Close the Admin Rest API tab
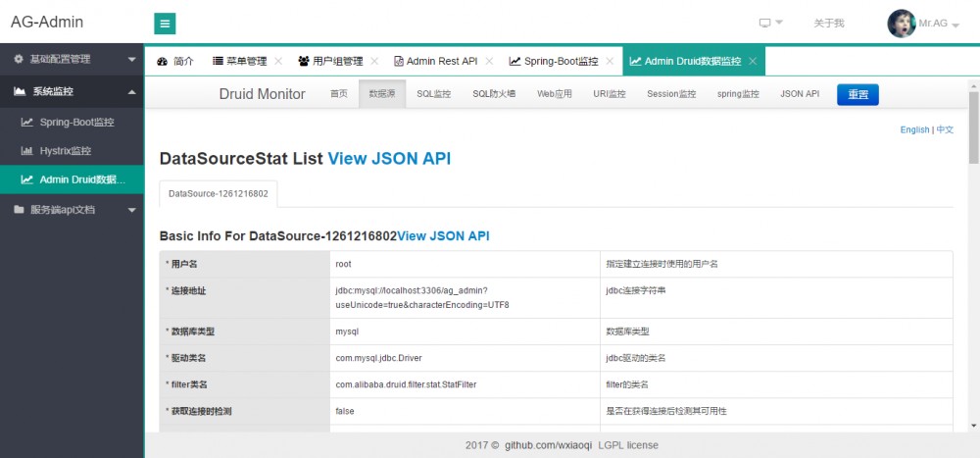Viewport: 980px width, 458px height. [489, 62]
